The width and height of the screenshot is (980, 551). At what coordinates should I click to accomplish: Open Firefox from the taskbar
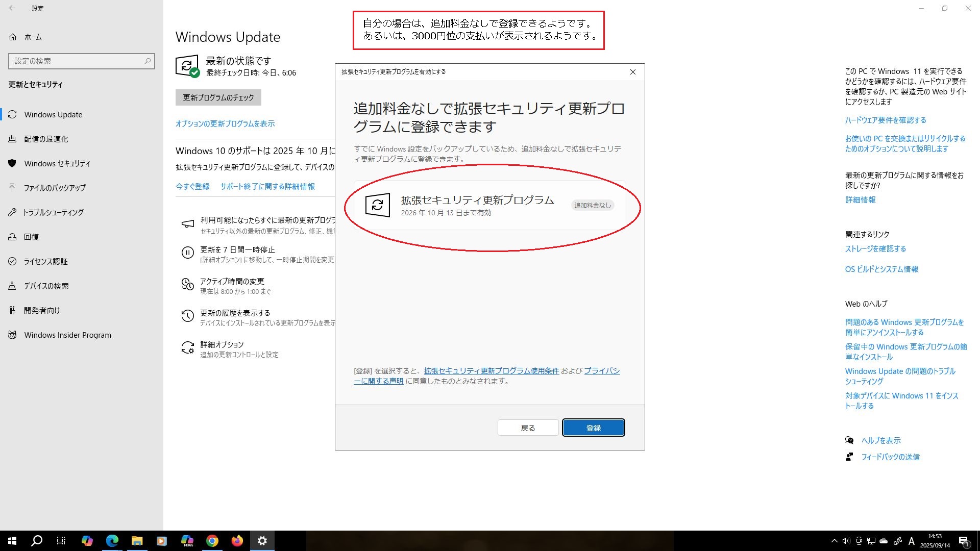pos(237,541)
